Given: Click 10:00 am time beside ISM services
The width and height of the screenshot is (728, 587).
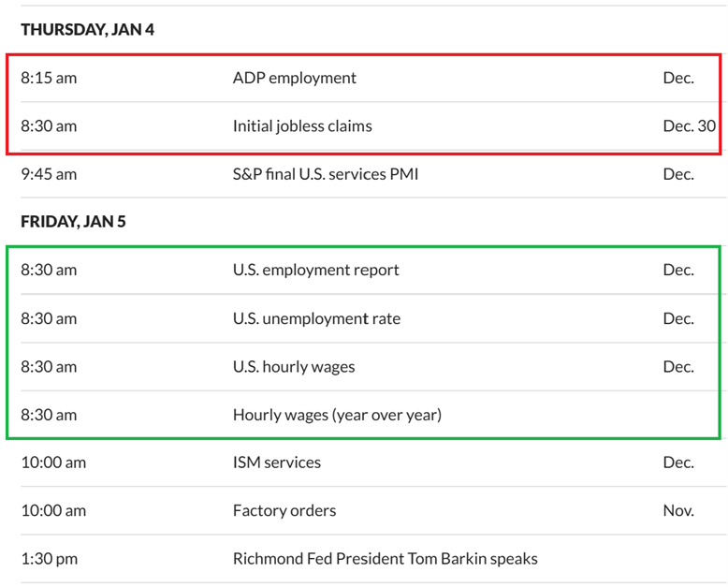Looking at the screenshot, I should tap(53, 462).
